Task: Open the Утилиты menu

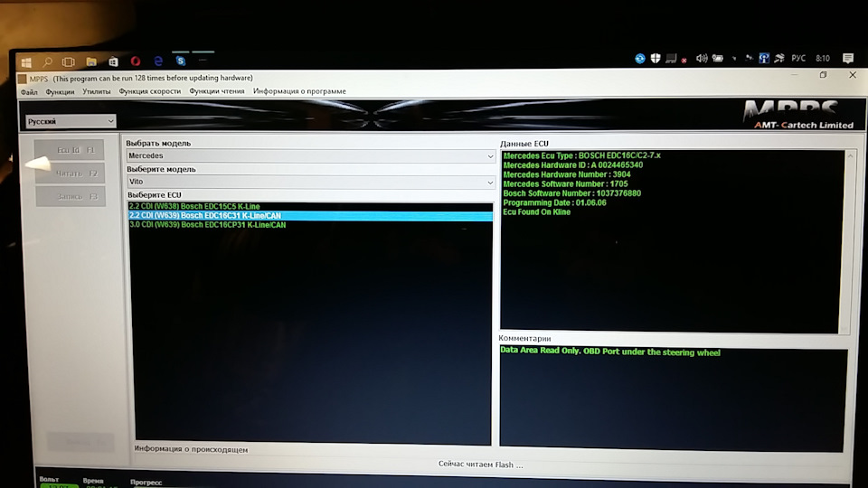Action: point(97,91)
